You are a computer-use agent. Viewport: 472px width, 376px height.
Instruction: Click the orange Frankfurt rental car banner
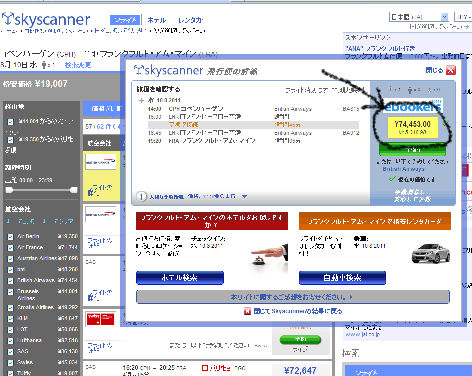(x=375, y=221)
